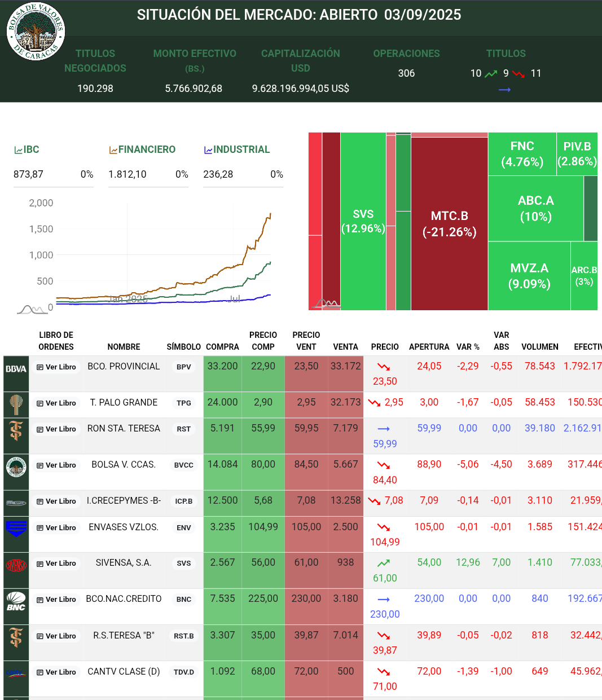Click the ARC.B treemap tile
The image size is (602, 700).
(584, 276)
